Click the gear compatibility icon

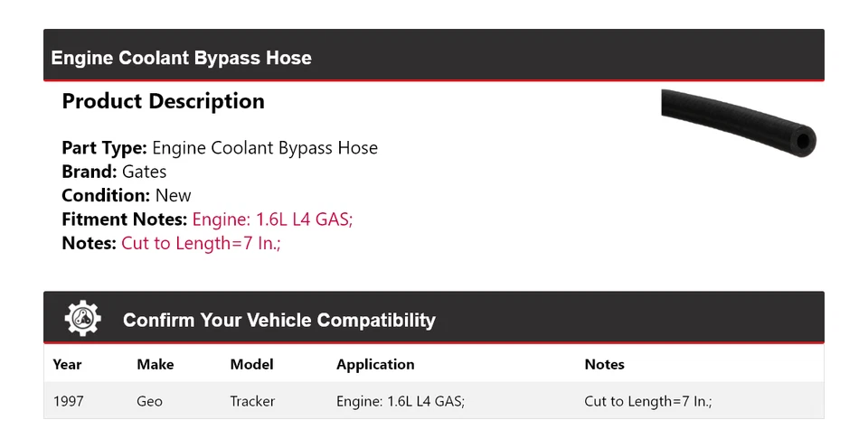point(83,319)
